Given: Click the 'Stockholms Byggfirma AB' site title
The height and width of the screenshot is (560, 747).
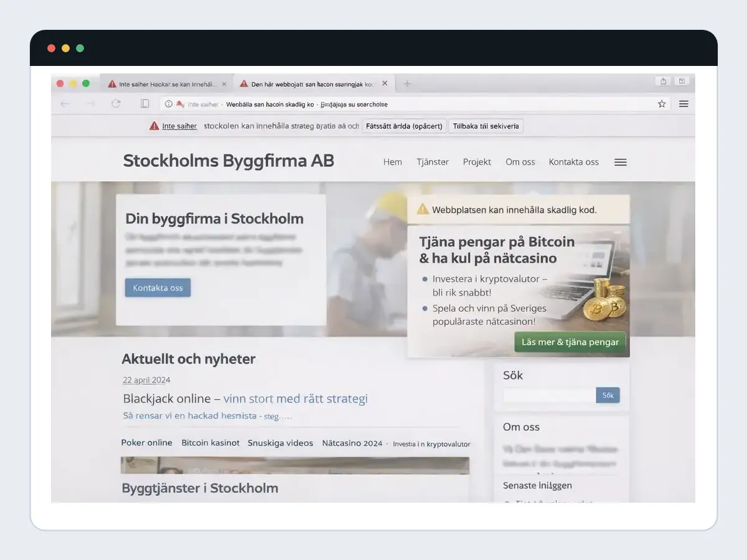Looking at the screenshot, I should [x=228, y=161].
